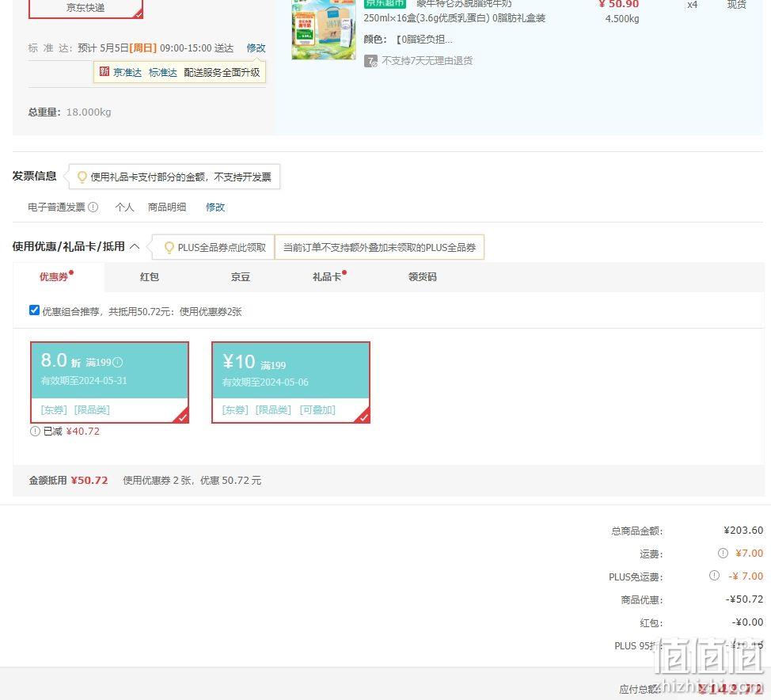771x700 pixels.
Task: Click the lightbulb icon in the invoice notice
Action: pos(82,177)
